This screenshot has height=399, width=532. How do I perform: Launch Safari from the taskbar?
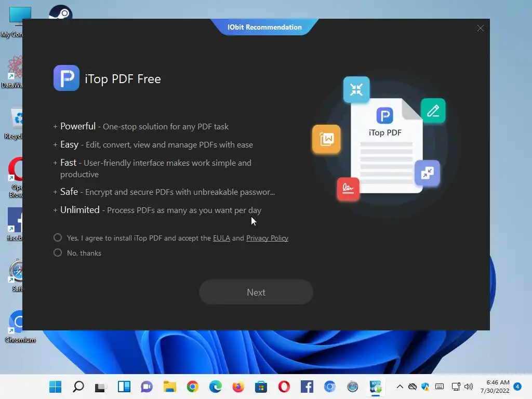(353, 387)
